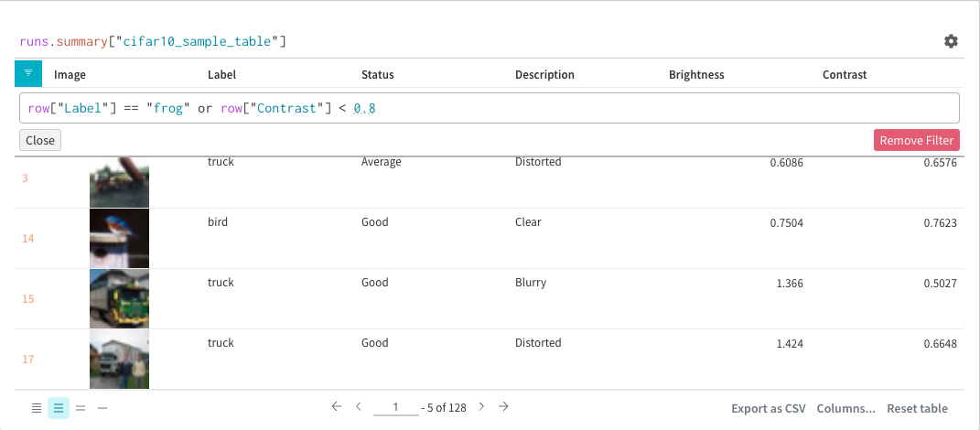Click the Remove Filter button

pyautogui.click(x=916, y=140)
